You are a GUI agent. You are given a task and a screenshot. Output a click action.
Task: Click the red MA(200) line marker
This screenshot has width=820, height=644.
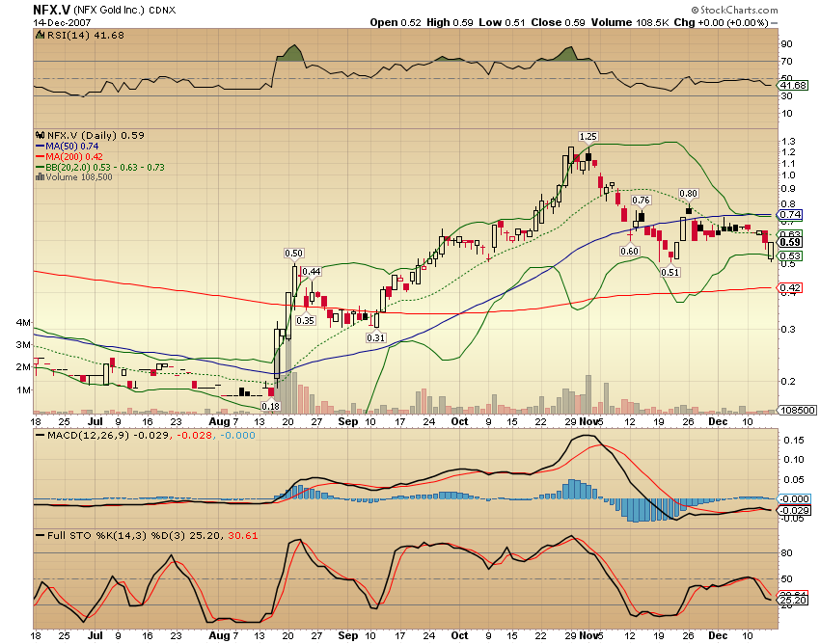pyautogui.click(x=40, y=156)
